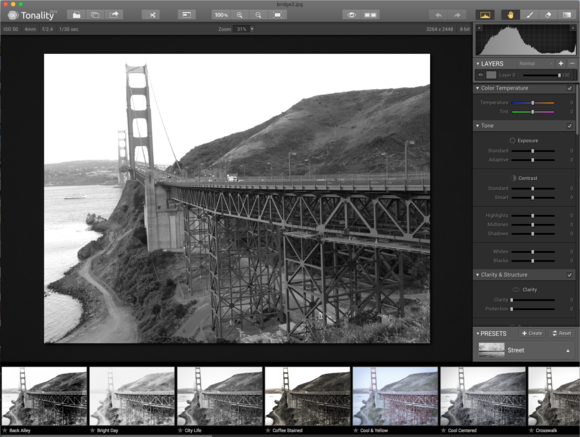This screenshot has height=437, width=580.
Task: Click the Tint green-magenta slider
Action: [533, 111]
